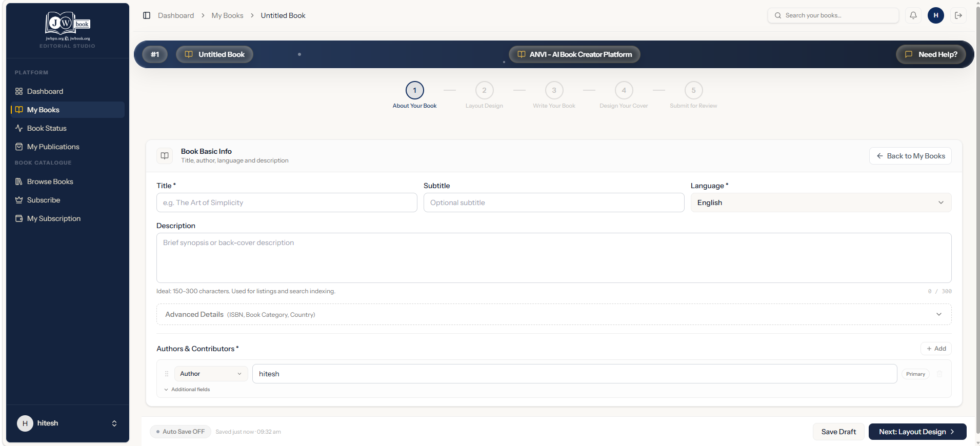Click the book icon beside Book Basic Info
This screenshot has width=980, height=446.
tap(165, 156)
